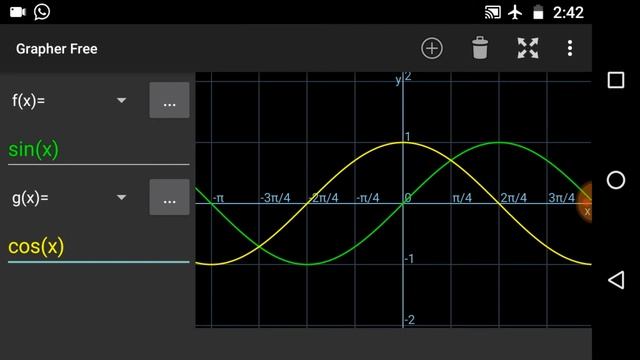Click the -3π/4 axis label

275,198
